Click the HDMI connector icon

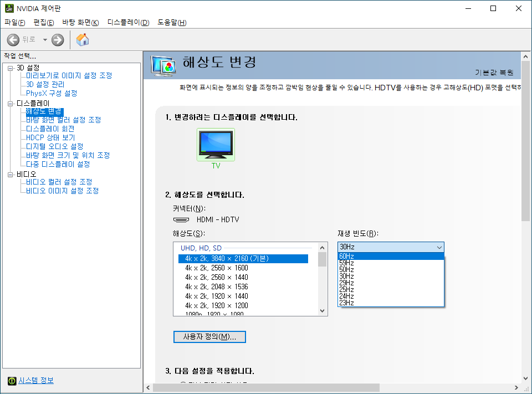[x=181, y=220]
